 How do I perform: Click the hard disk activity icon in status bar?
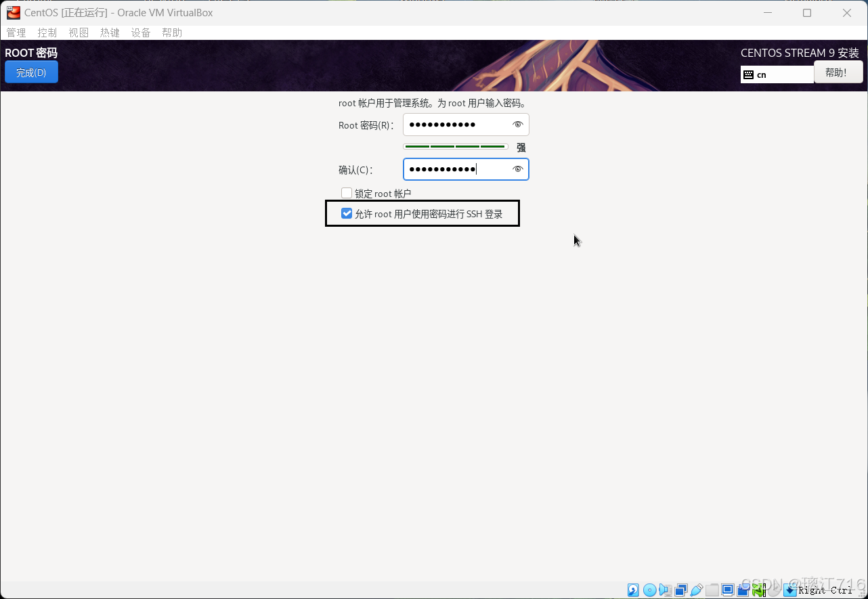pos(633,590)
